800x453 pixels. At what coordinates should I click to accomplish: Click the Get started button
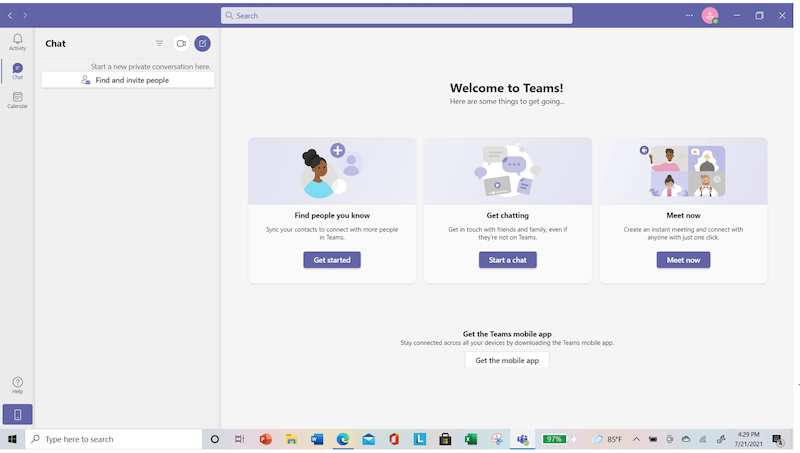332,260
